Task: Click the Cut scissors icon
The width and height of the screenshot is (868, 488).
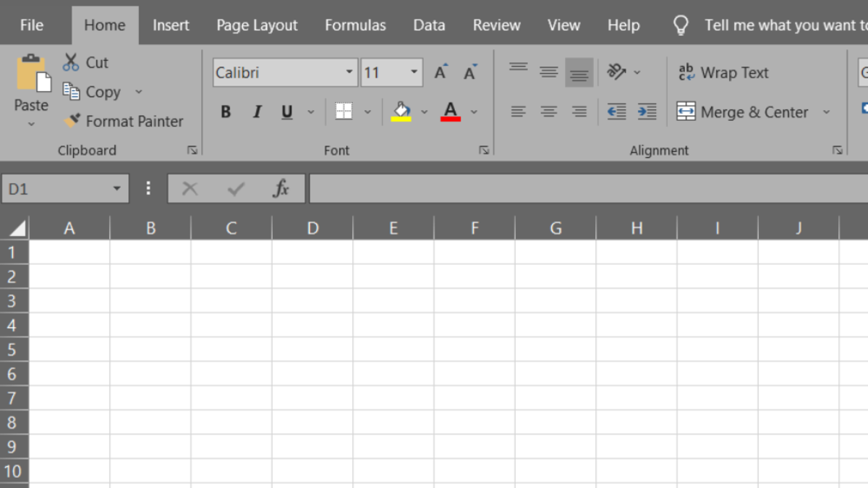Action: pos(70,62)
